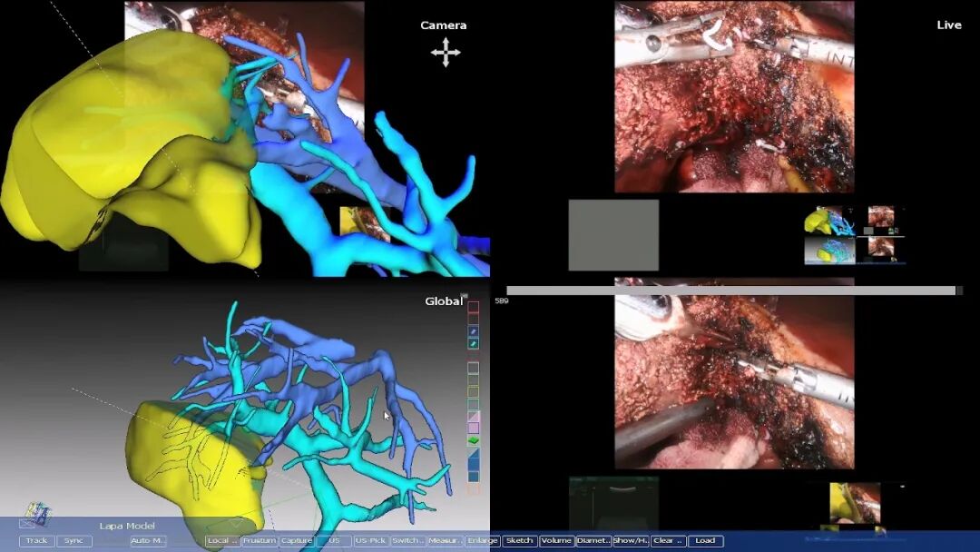This screenshot has width=980, height=552.
Task: Click the green plane icon in side palette
Action: (x=473, y=440)
